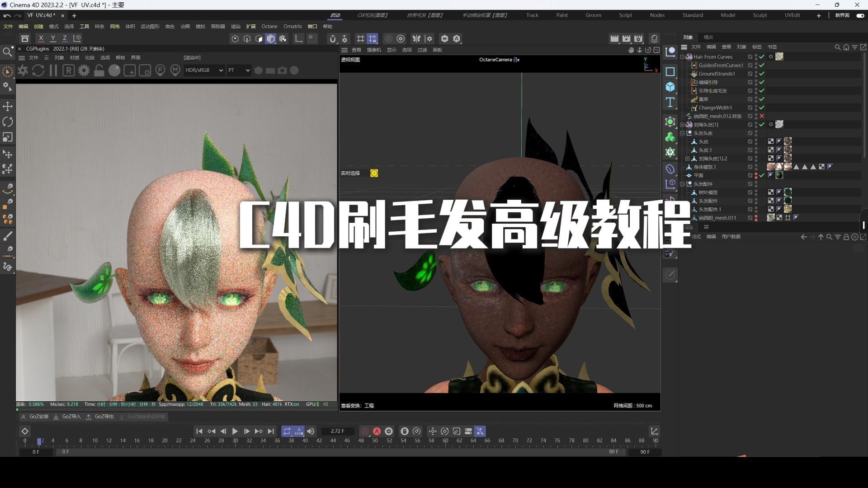The width and height of the screenshot is (868, 488).
Task: Toggle the X axis lock
Action: (x=41, y=38)
